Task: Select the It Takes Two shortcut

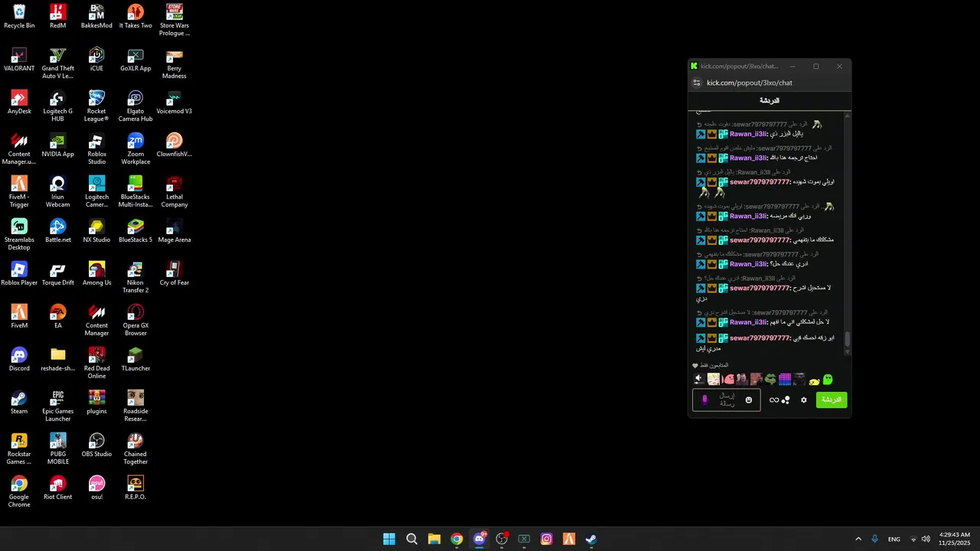Action: pos(136,17)
